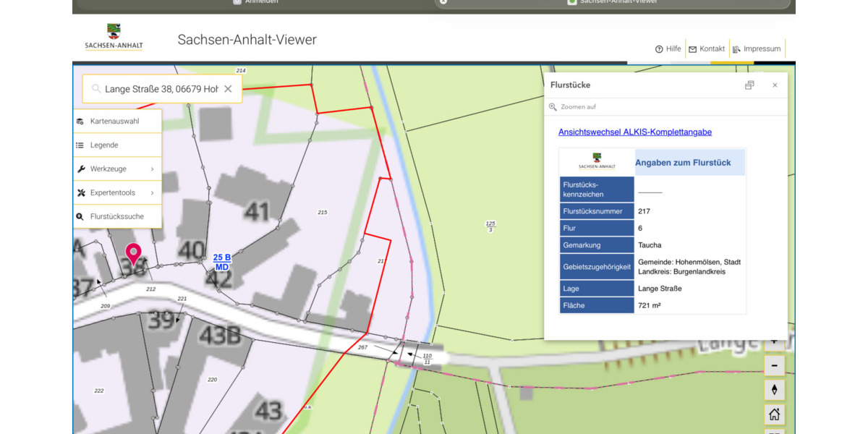Close the Flurstücke info panel
The height and width of the screenshot is (434, 868).
click(775, 85)
